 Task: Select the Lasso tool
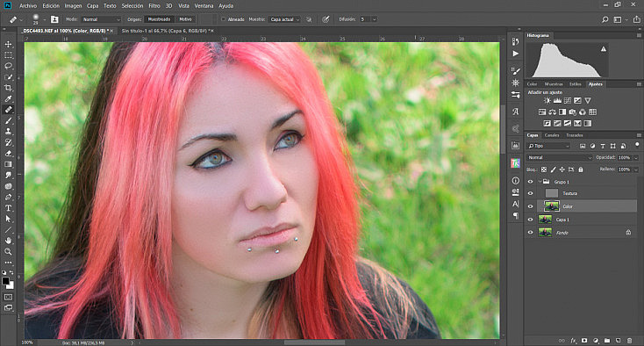pos(8,66)
